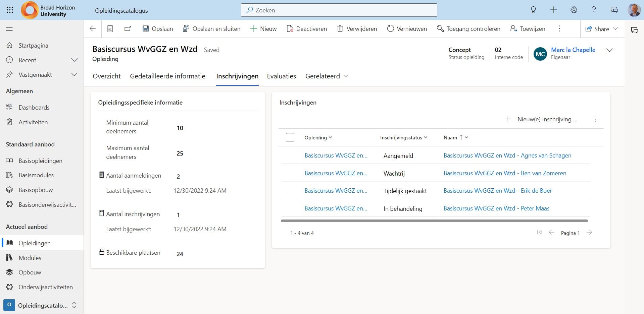644x314 pixels.
Task: Go to next page arrow
Action: pyautogui.click(x=589, y=233)
